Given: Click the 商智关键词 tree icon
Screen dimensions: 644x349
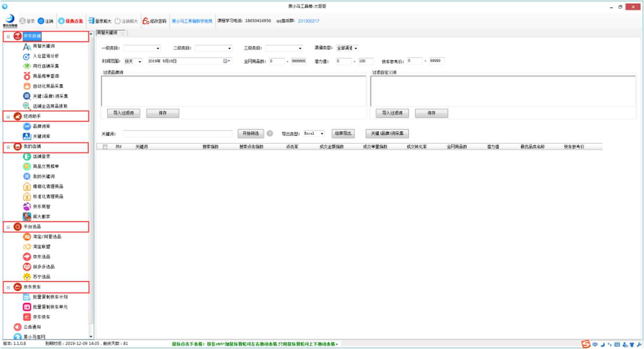Looking at the screenshot, I should coord(27,46).
